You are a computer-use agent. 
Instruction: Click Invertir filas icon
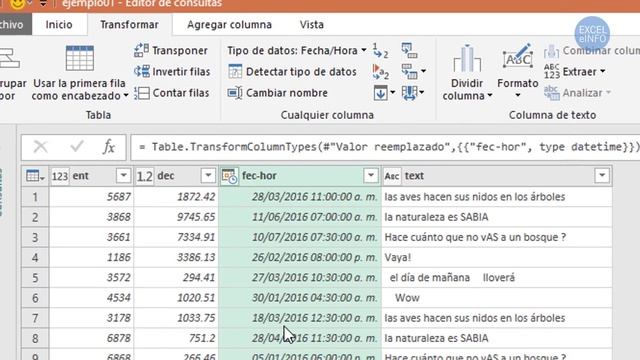(x=141, y=71)
